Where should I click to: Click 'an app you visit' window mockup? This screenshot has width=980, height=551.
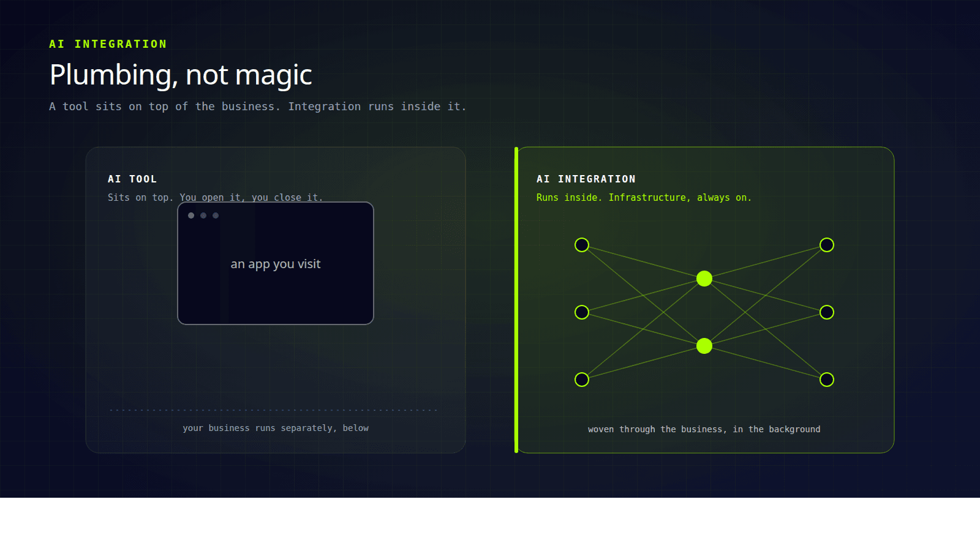pos(276,263)
